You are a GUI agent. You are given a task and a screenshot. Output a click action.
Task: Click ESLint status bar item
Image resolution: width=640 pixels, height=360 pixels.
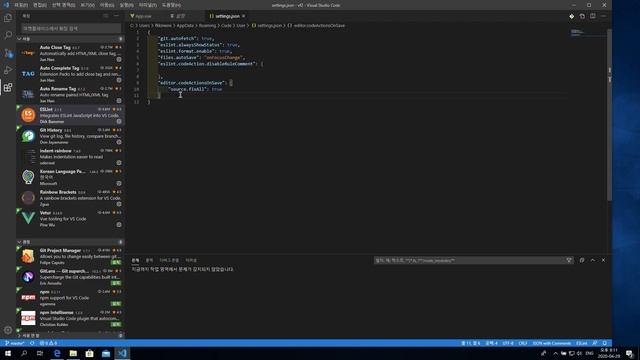click(x=582, y=343)
